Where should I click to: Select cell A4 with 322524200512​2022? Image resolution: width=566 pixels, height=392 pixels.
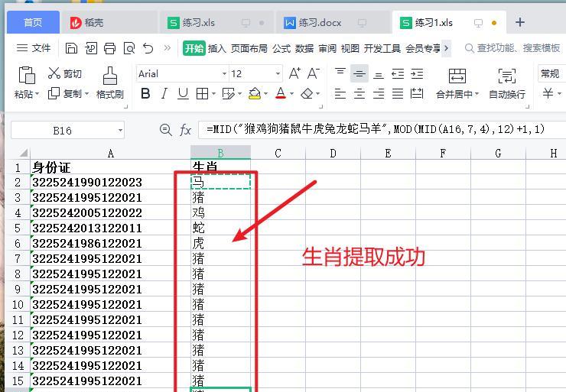coord(110,213)
